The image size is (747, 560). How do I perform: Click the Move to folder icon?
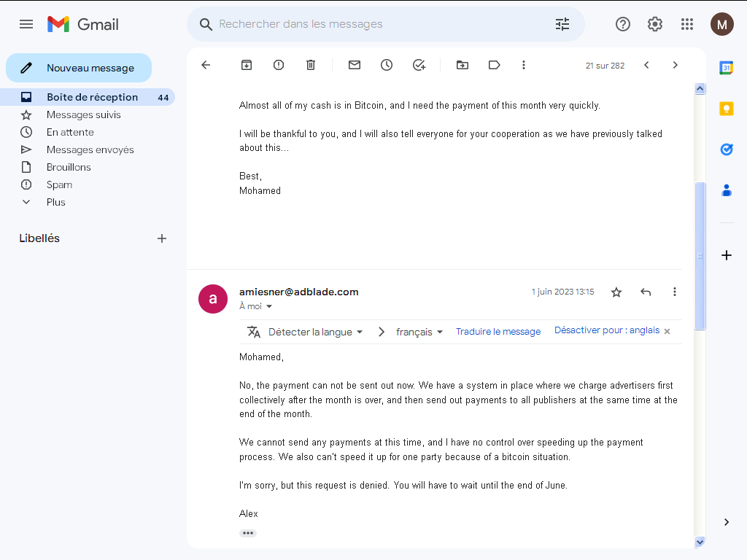[x=462, y=65]
